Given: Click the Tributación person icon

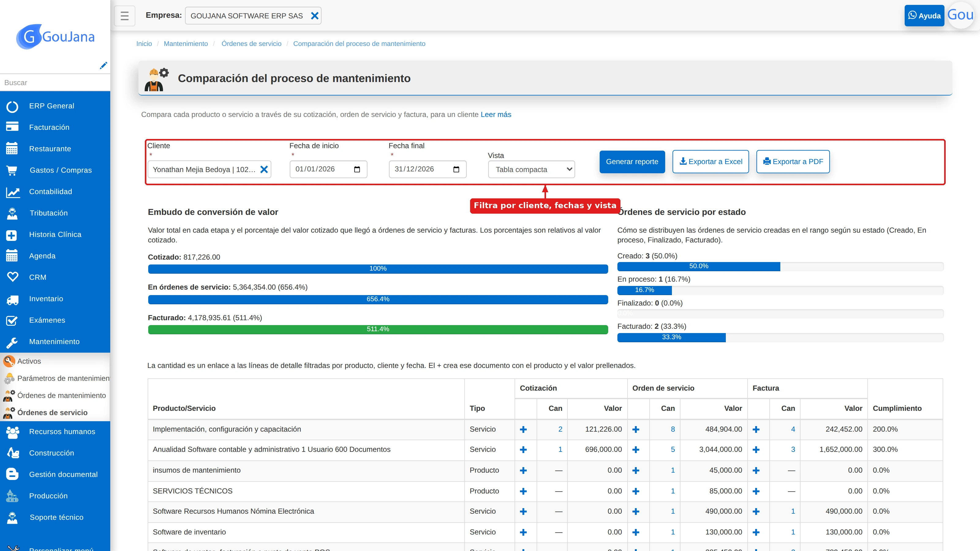Looking at the screenshot, I should [x=12, y=213].
